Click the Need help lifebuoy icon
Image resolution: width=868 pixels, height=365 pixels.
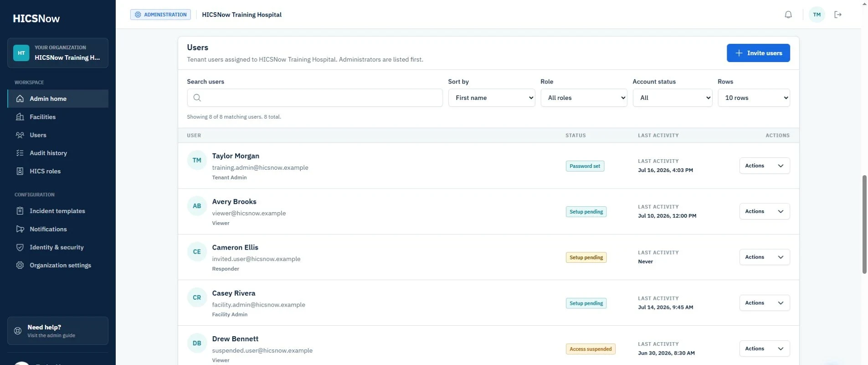coord(18,331)
